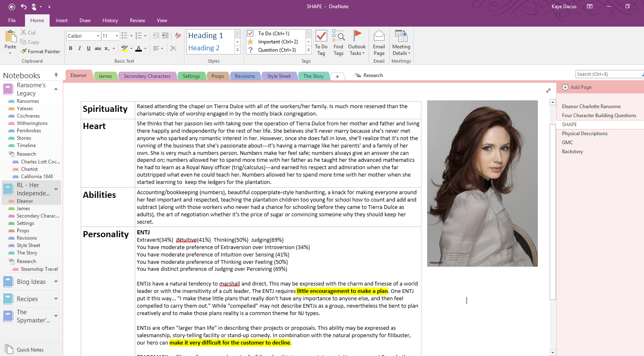Click the yellow text highlight color button

124,48
